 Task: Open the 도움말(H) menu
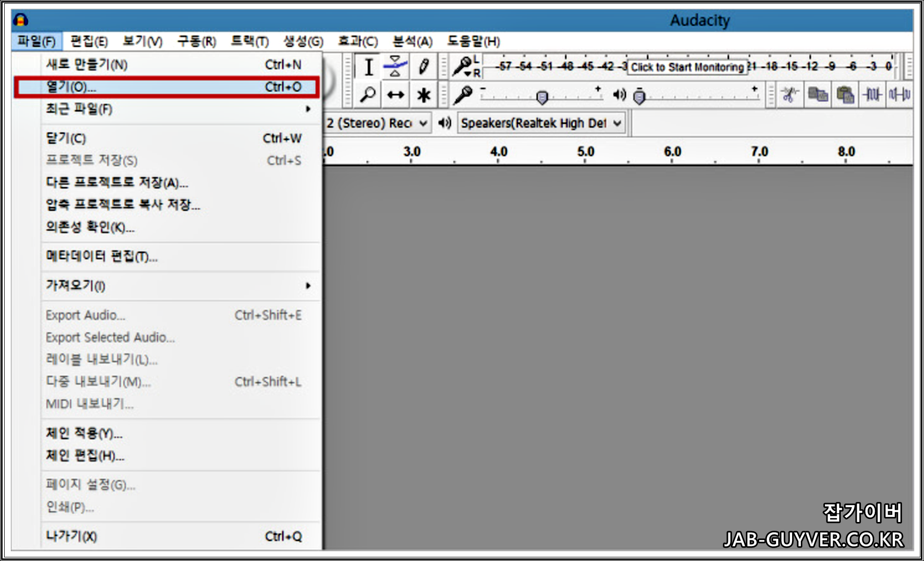point(473,41)
